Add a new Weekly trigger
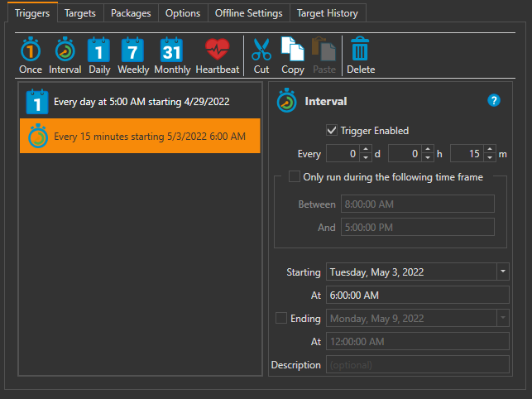This screenshot has width=532, height=399. click(133, 55)
